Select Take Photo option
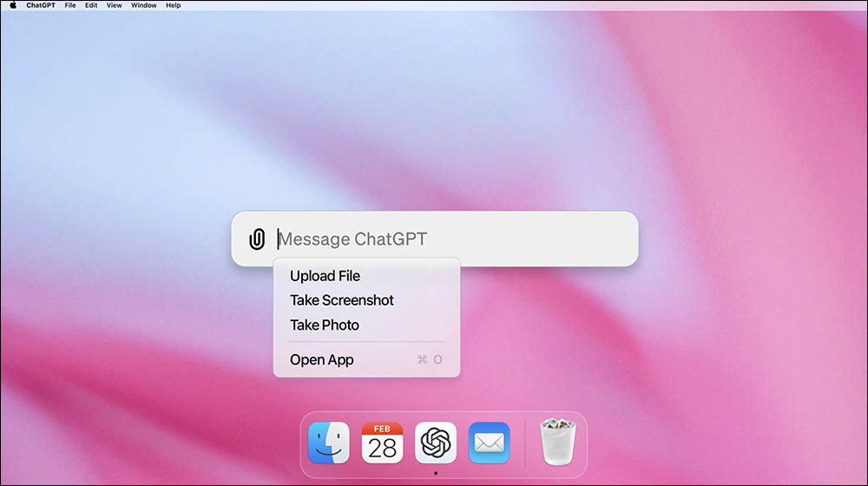Screen dimensions: 868x486 point(366,325)
